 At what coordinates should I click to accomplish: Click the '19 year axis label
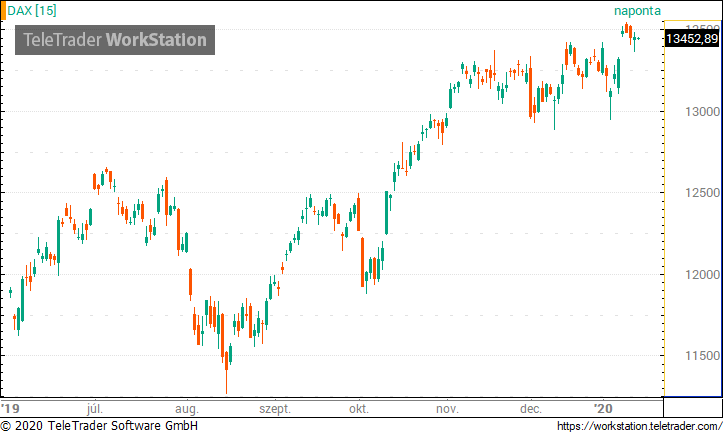pos(10,409)
